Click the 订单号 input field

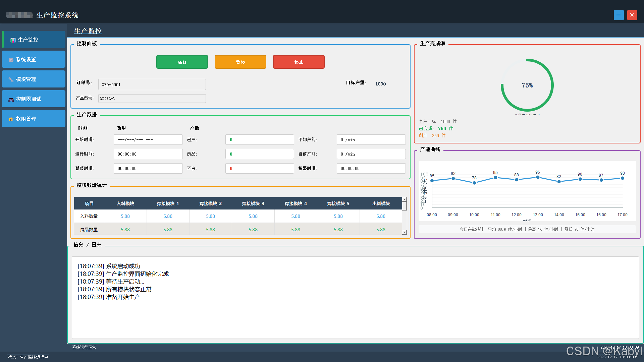152,84
